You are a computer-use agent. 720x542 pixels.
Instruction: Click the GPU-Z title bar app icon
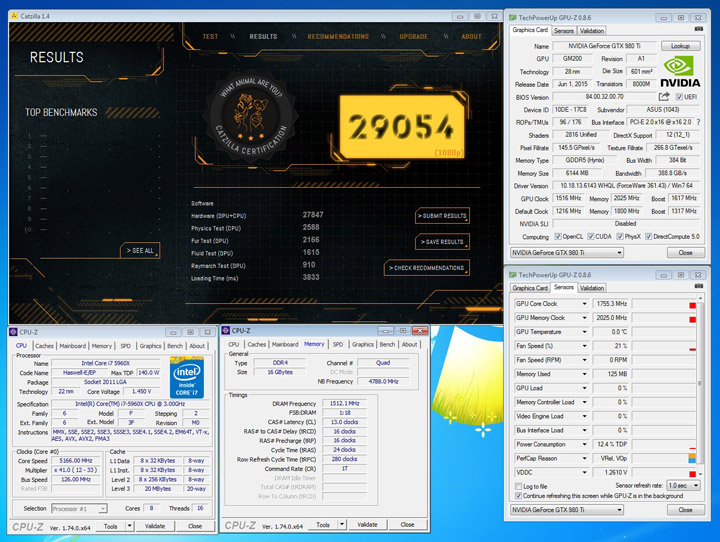(514, 17)
